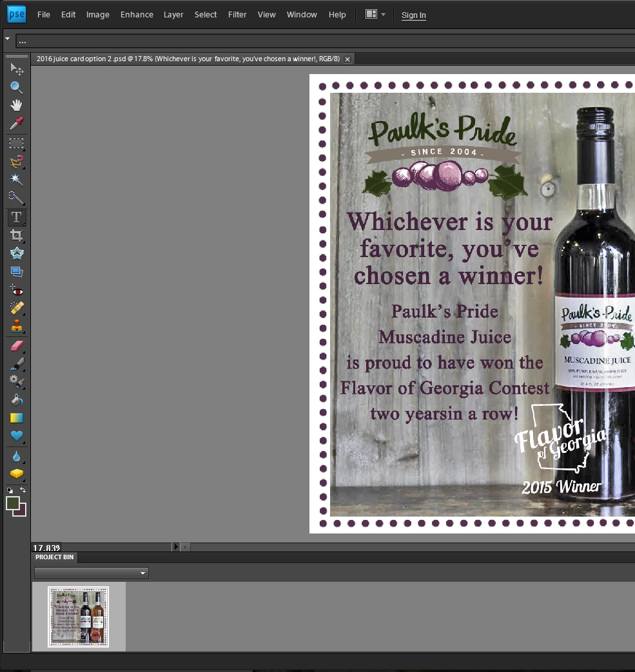Select the Smart Brush gears tool
The width and height of the screenshot is (635, 672).
[x=16, y=381]
